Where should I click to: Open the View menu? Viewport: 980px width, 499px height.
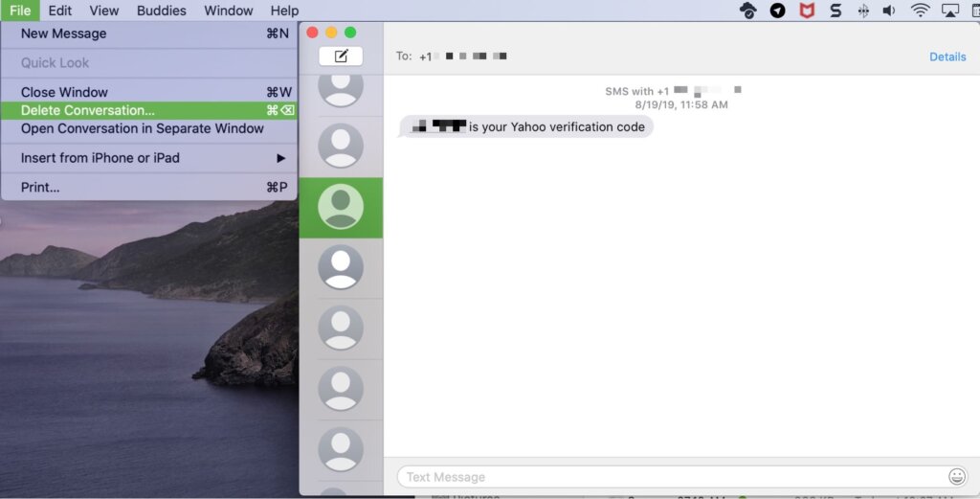tap(103, 11)
